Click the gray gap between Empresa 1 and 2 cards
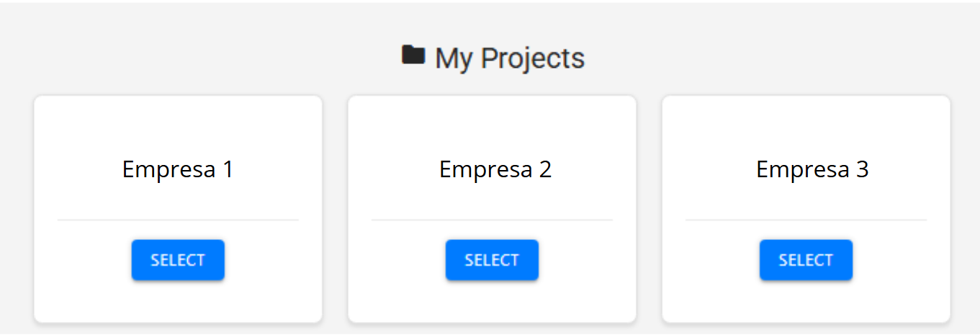The height and width of the screenshot is (335, 980). [335, 209]
